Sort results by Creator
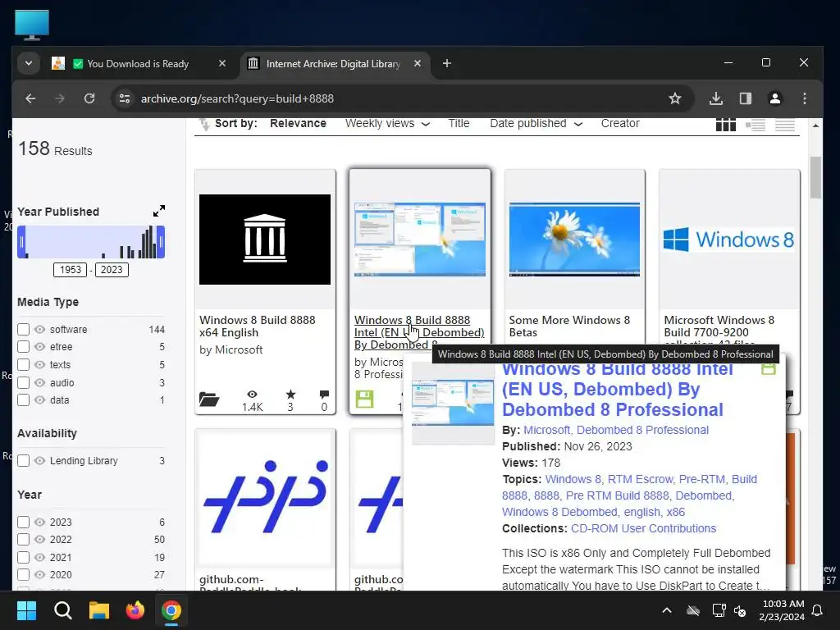This screenshot has width=840, height=630. [620, 124]
